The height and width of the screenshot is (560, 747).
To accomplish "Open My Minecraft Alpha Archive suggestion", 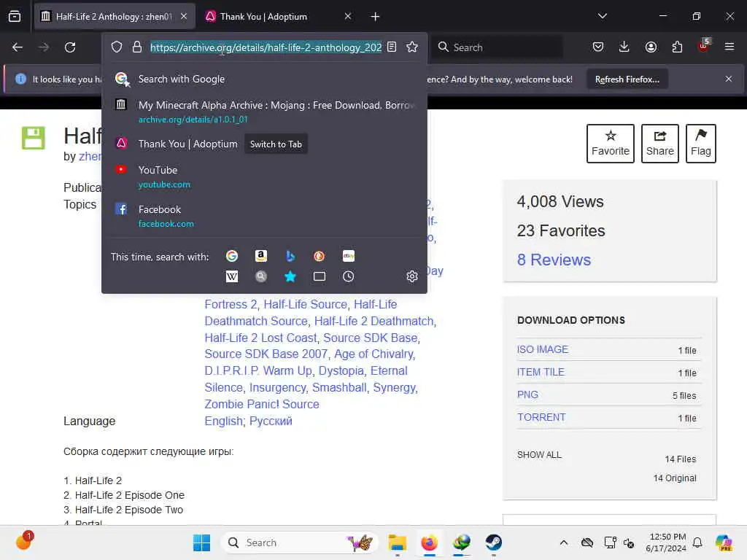I will click(x=264, y=112).
